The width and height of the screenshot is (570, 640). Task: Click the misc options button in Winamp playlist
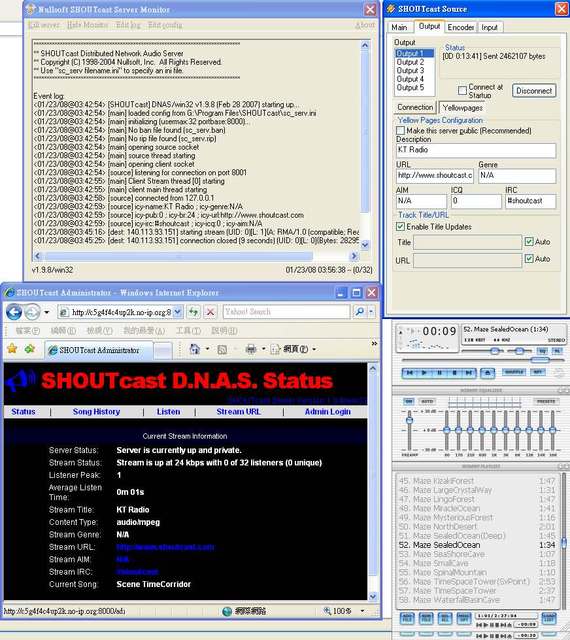pos(463,619)
